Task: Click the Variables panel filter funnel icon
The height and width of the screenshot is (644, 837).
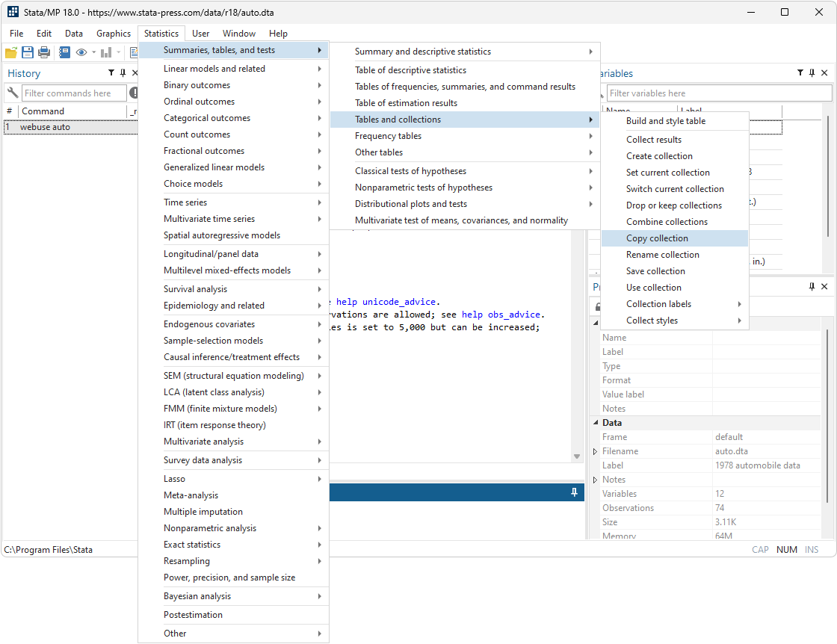Action: (800, 73)
